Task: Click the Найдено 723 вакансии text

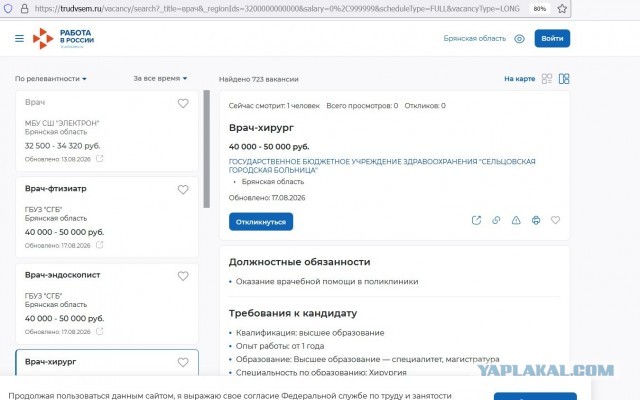Action: pyautogui.click(x=258, y=79)
